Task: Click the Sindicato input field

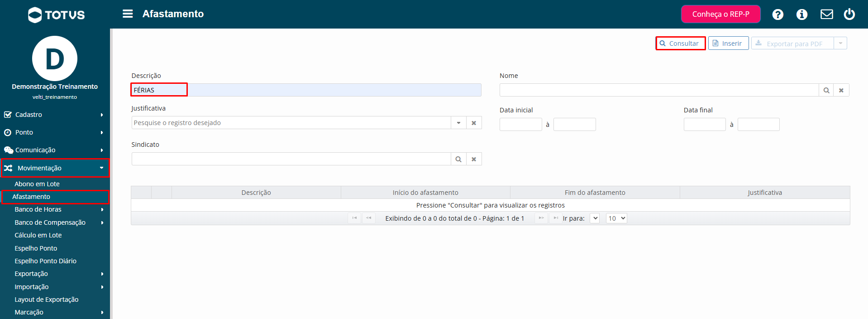Action: point(291,159)
